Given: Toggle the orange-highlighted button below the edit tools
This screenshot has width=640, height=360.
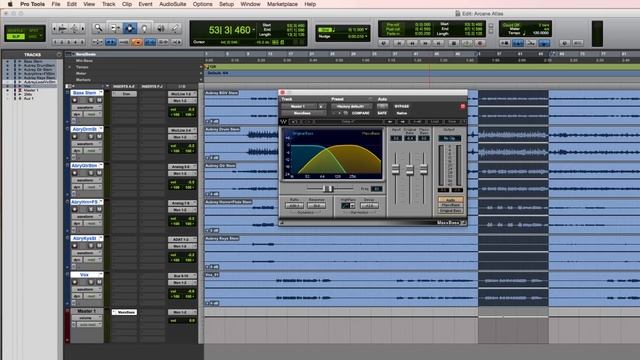Looking at the screenshot, I should [x=137, y=42].
